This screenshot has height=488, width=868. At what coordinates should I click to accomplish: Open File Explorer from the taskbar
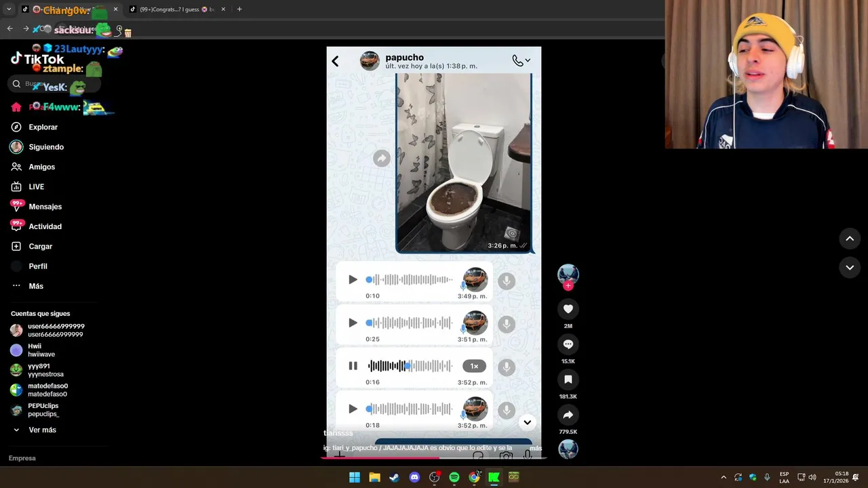374,477
